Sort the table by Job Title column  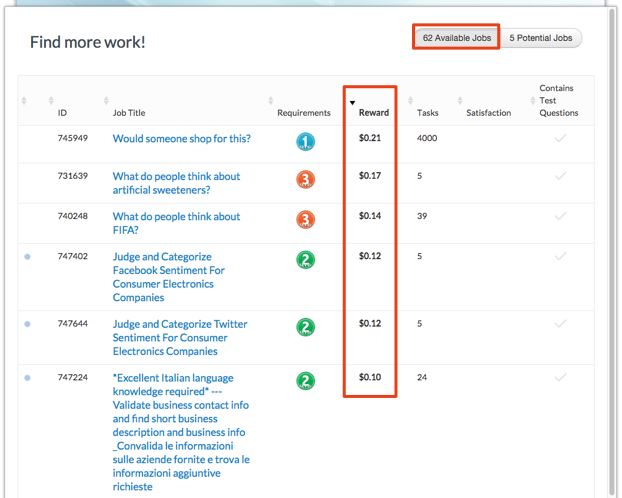(x=129, y=113)
